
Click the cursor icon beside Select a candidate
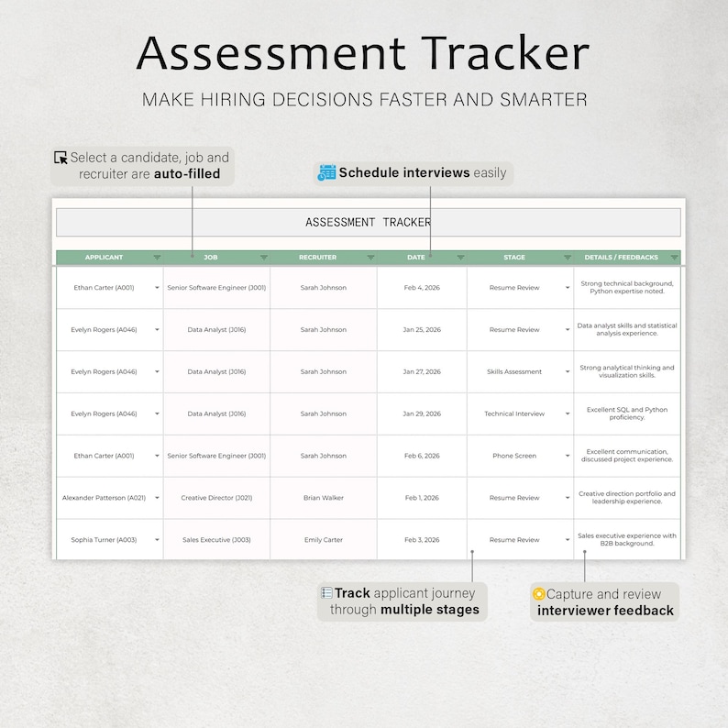coord(61,158)
